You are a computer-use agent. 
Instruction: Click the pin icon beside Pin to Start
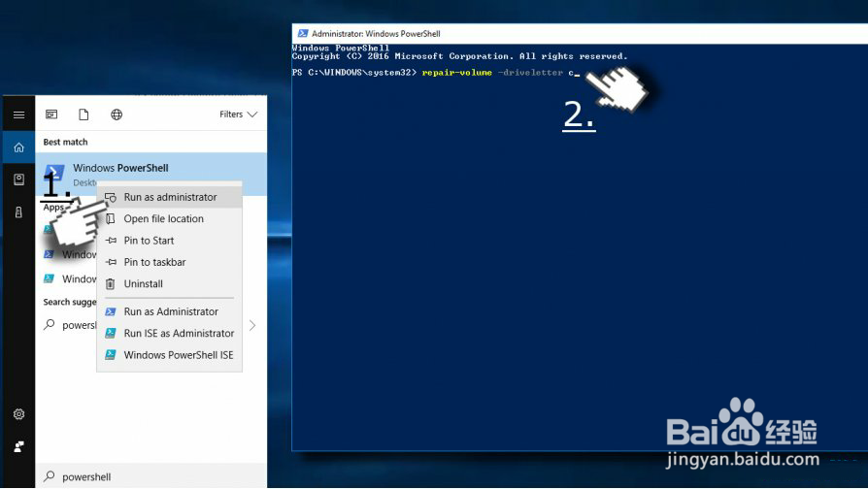(111, 241)
